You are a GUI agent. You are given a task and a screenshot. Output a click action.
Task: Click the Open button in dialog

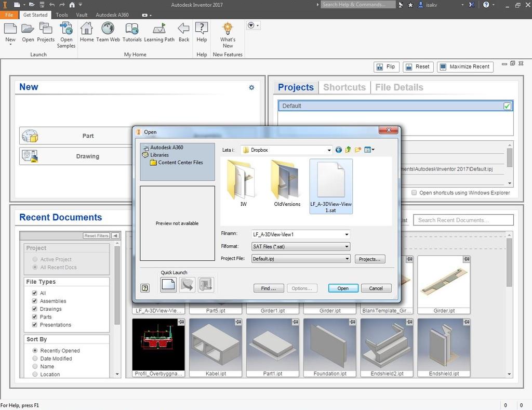tap(343, 288)
